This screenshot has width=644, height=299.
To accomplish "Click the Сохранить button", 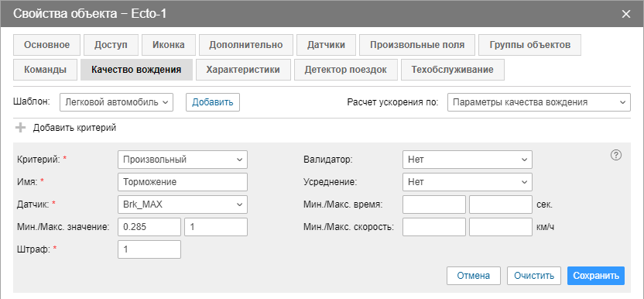I will click(x=596, y=276).
